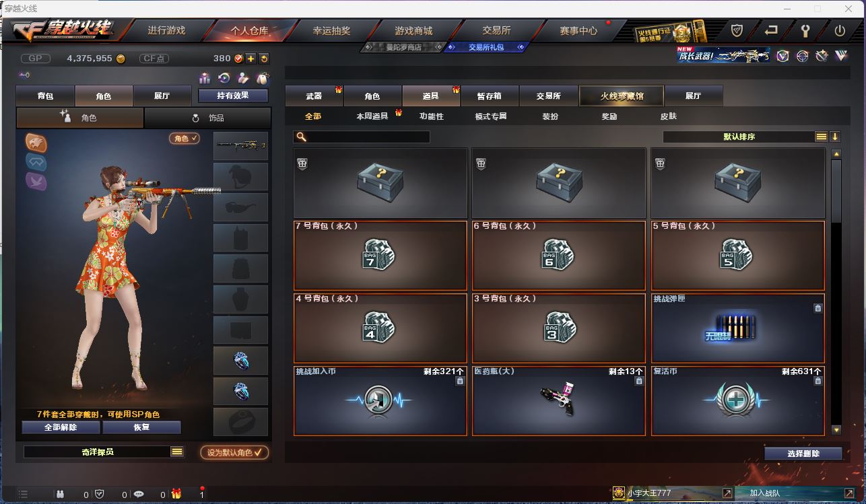Open settings with the wrench icon
866x504 pixels.
[805, 30]
